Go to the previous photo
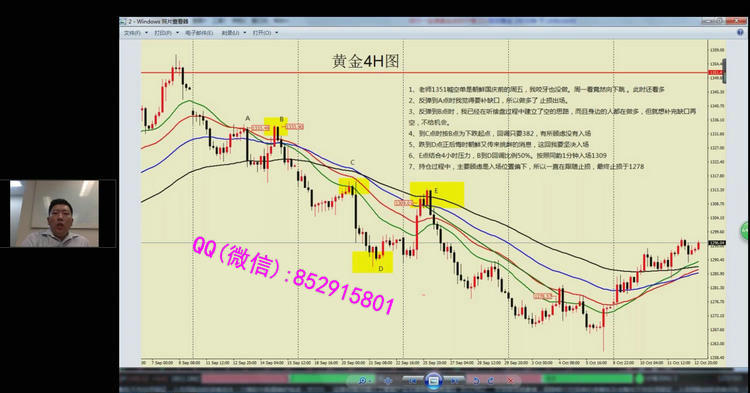The width and height of the screenshot is (750, 393). pyautogui.click(x=412, y=381)
